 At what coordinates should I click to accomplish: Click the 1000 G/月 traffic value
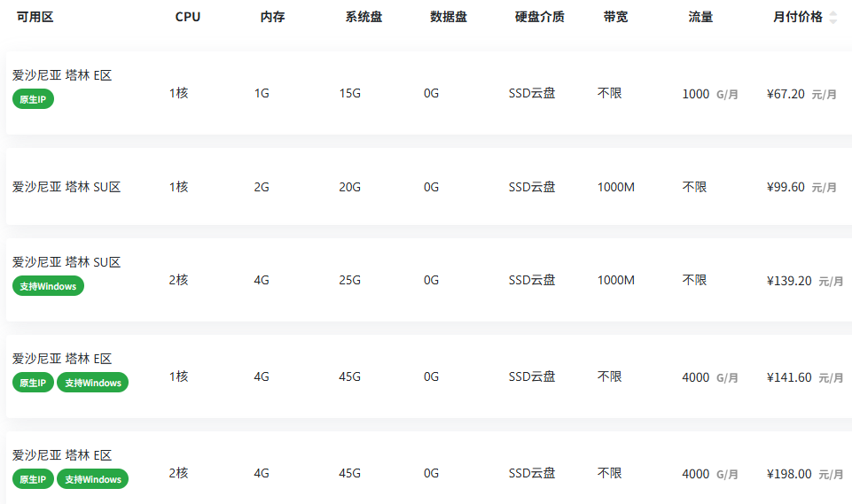pyautogui.click(x=709, y=94)
